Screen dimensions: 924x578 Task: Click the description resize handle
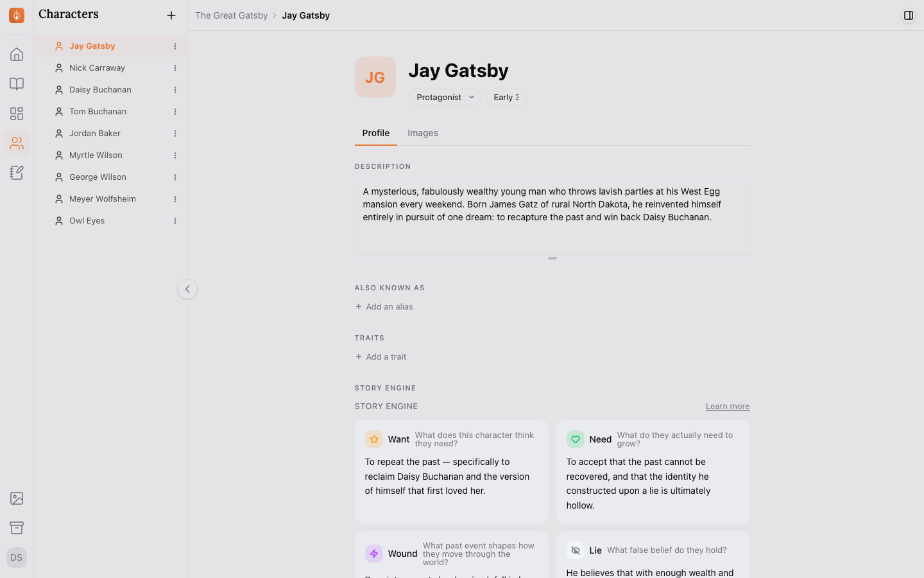pos(552,258)
